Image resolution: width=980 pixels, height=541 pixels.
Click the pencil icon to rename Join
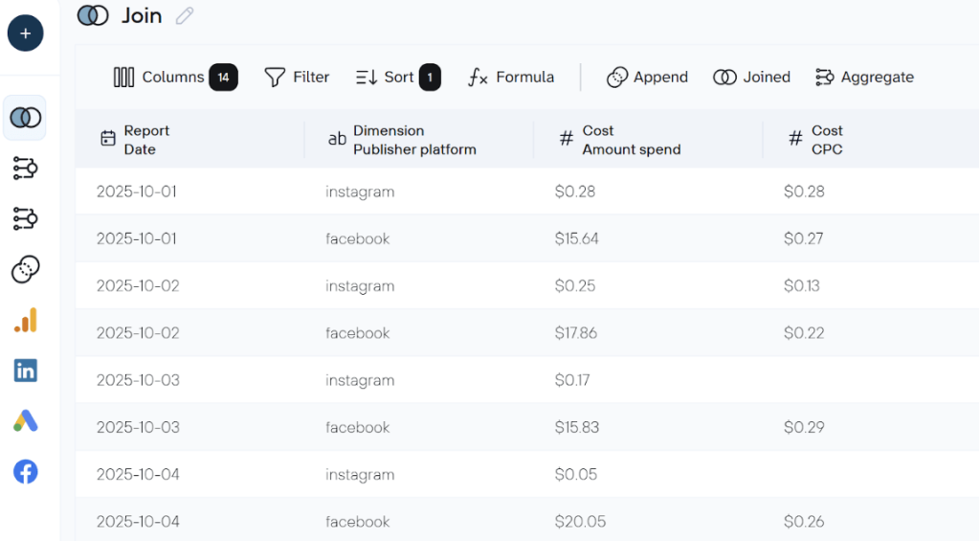[x=185, y=15]
